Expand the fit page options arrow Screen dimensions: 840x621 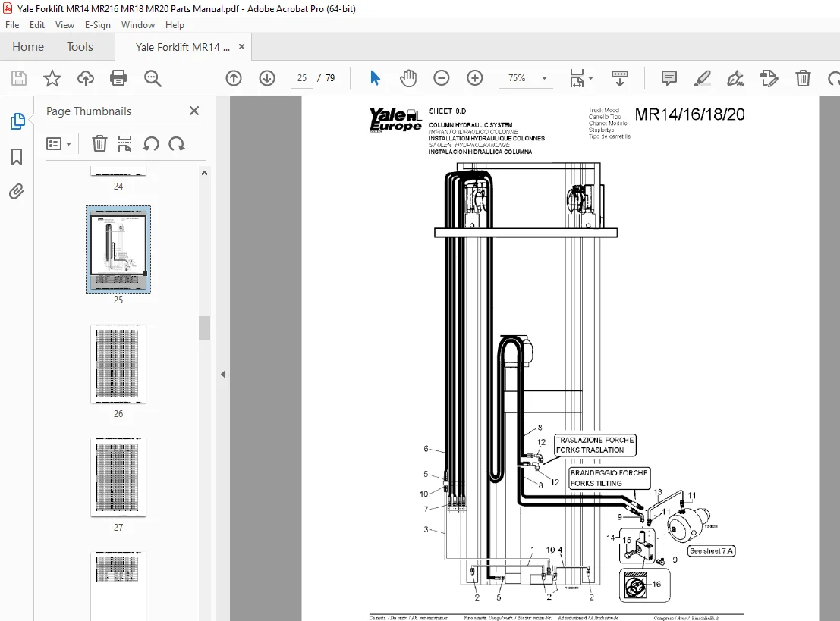(x=591, y=78)
